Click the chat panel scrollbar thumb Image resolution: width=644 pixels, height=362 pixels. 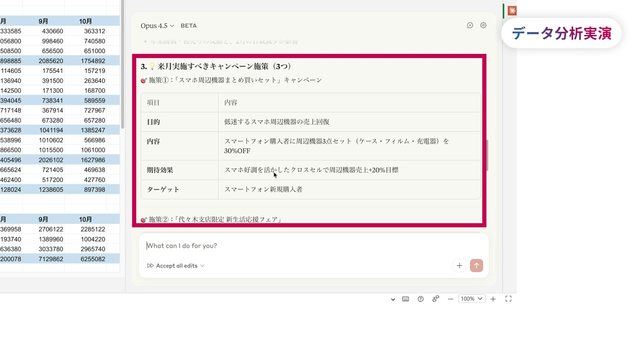point(487,155)
